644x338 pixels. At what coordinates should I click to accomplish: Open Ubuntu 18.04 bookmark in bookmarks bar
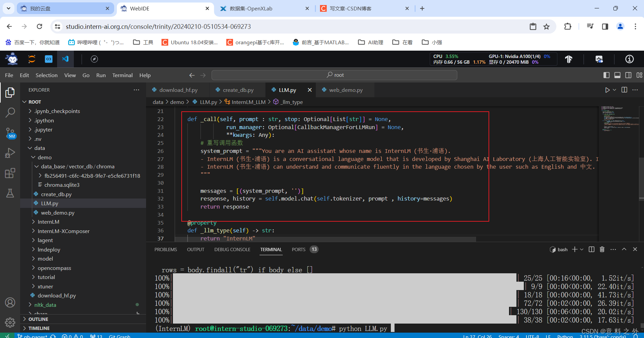point(190,42)
